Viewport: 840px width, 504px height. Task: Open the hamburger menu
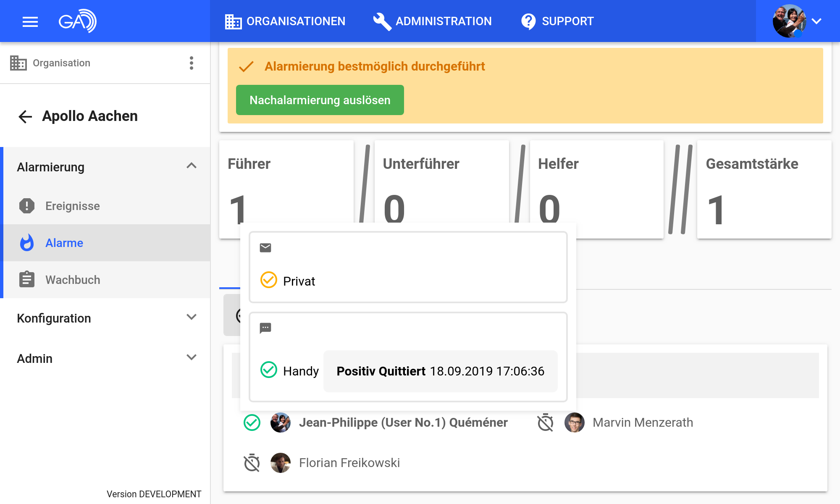[30, 21]
